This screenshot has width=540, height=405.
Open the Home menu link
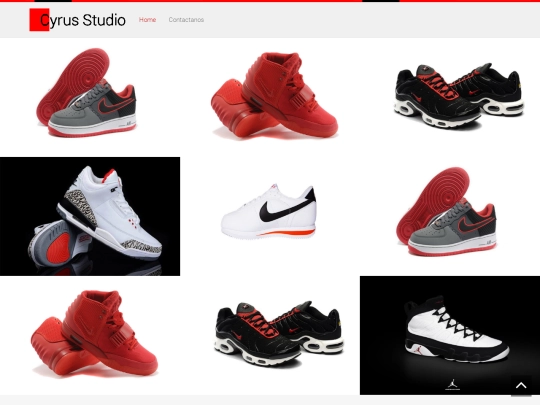(147, 20)
